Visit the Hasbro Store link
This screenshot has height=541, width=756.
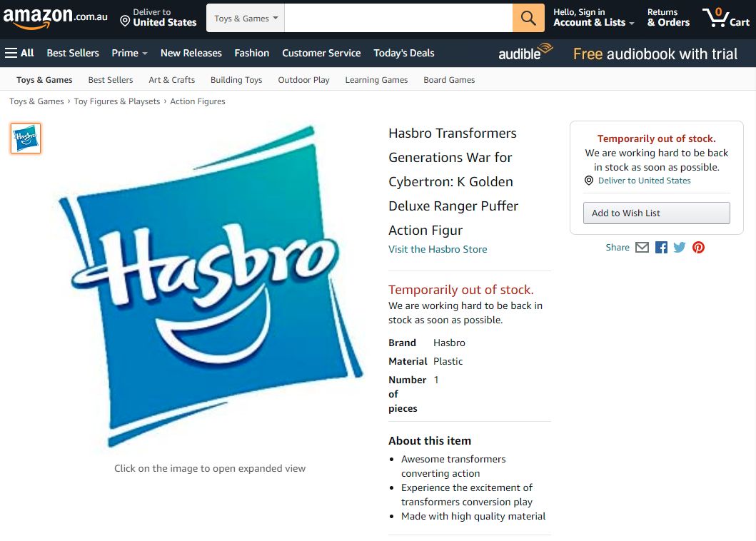coord(438,249)
